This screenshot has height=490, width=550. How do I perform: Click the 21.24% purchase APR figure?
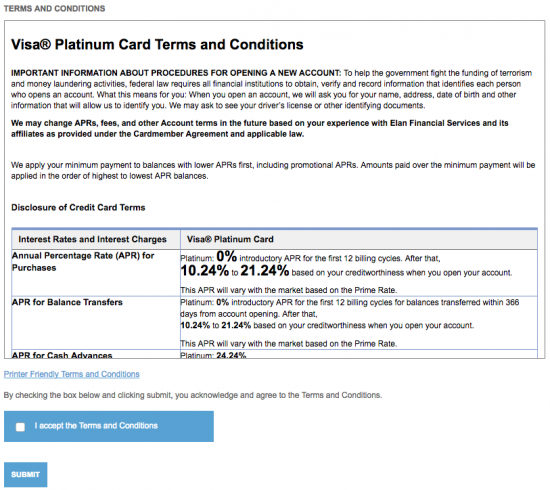265,271
